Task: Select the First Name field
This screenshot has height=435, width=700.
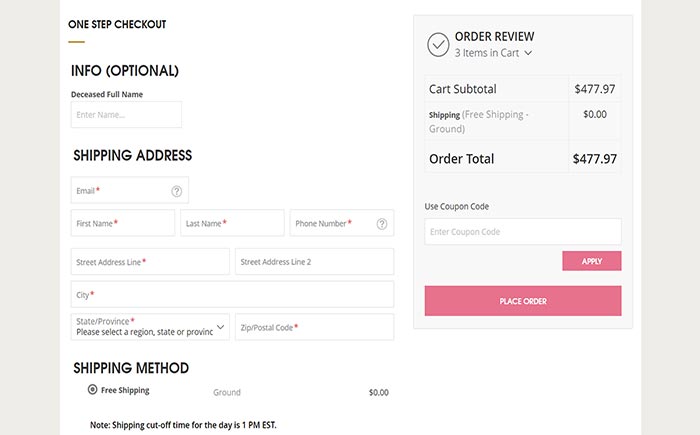Action: coord(123,223)
